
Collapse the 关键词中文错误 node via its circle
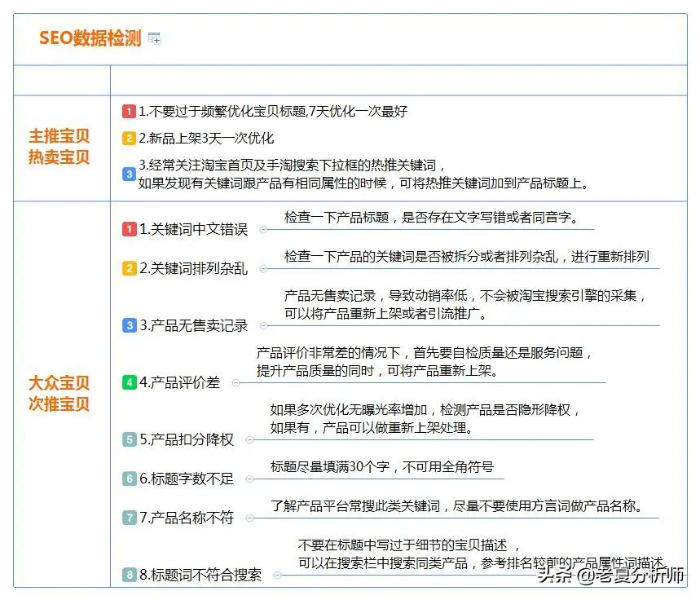click(x=262, y=230)
